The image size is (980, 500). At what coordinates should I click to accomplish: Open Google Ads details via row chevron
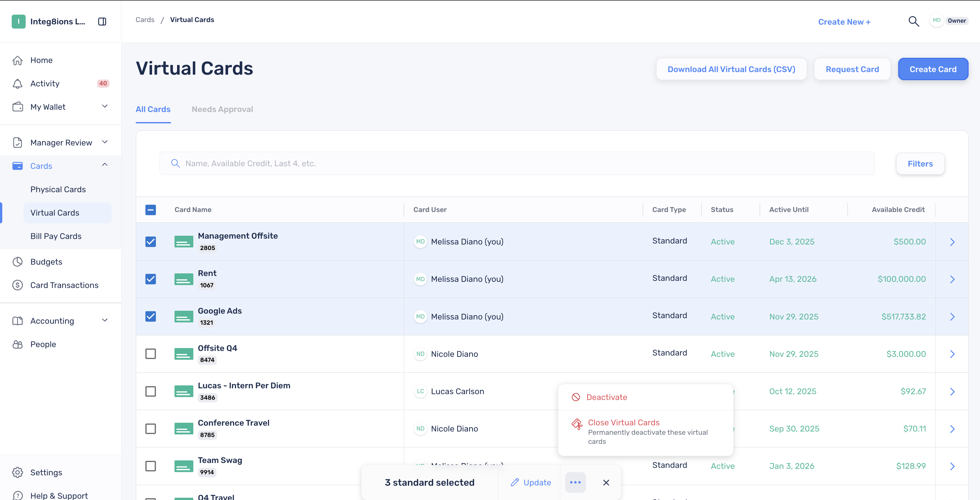[x=952, y=317]
